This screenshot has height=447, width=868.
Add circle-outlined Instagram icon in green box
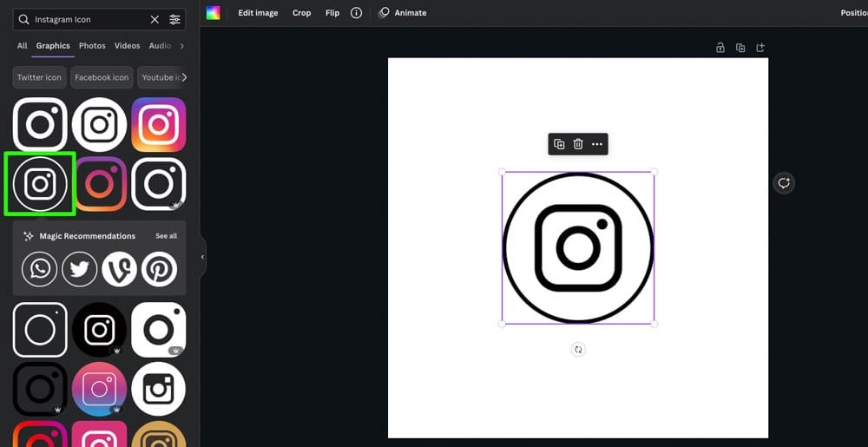click(40, 184)
